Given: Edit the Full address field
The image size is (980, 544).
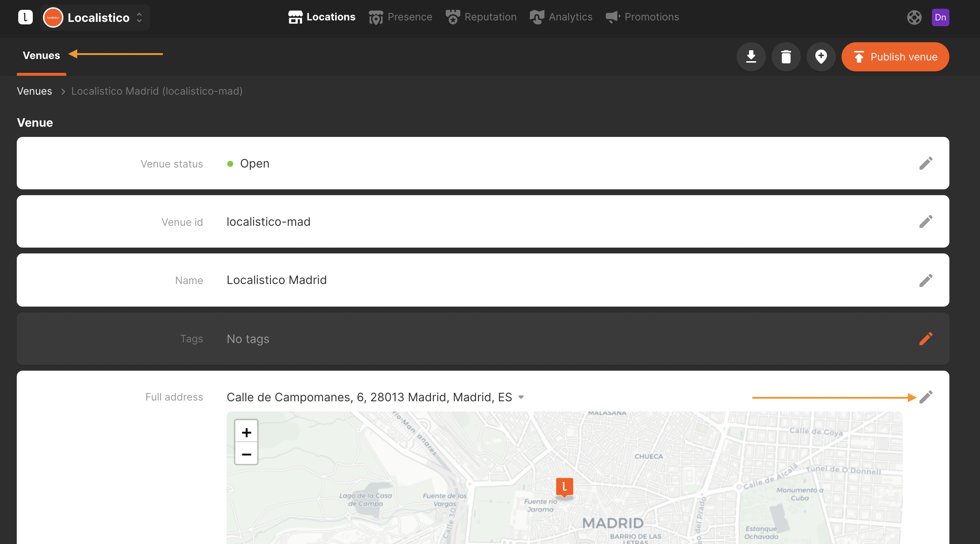Looking at the screenshot, I should pyautogui.click(x=926, y=397).
